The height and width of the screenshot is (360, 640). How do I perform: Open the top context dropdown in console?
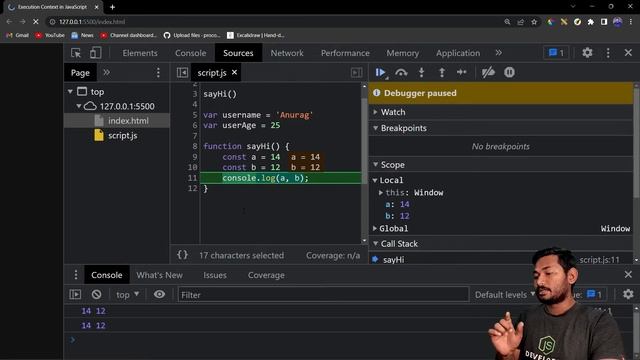[127, 295]
